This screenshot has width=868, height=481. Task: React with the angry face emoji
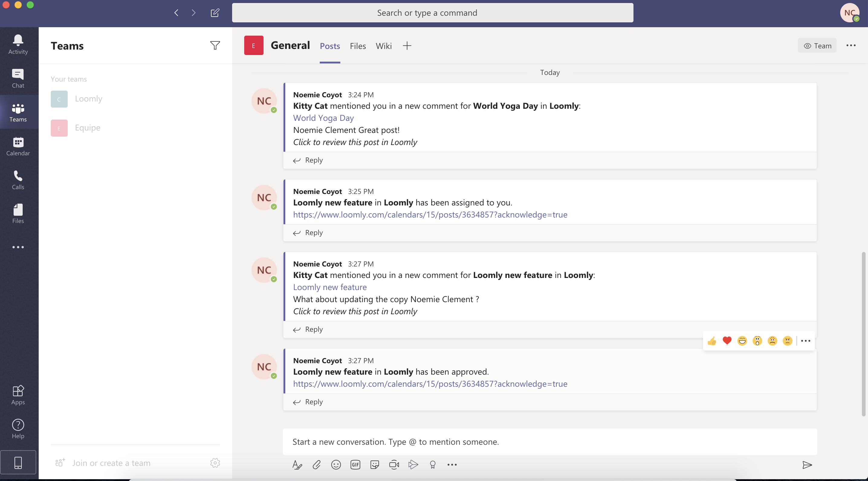click(x=788, y=341)
